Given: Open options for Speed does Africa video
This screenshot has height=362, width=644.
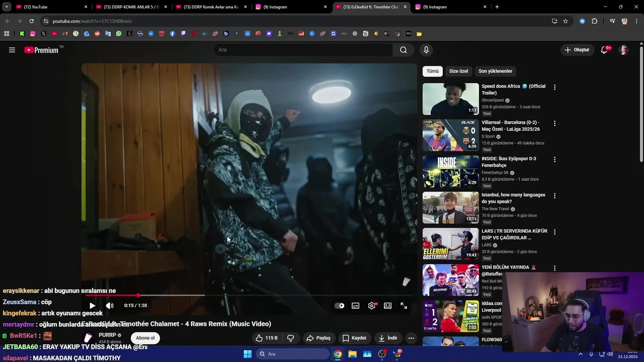Looking at the screenshot, I should coord(554,87).
